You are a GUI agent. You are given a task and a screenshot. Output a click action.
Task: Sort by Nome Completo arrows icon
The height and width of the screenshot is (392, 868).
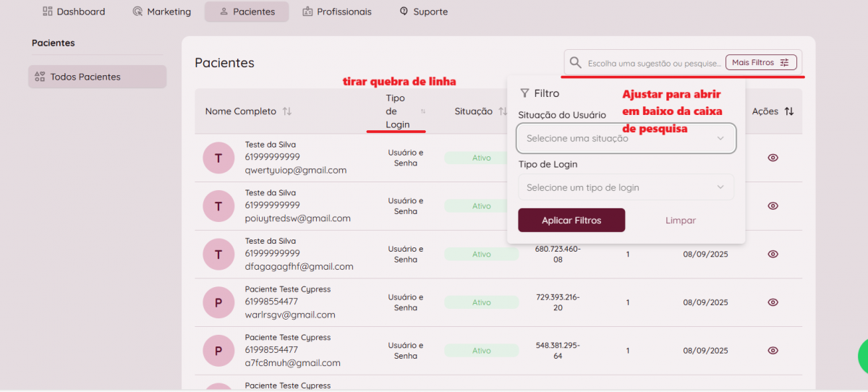287,111
